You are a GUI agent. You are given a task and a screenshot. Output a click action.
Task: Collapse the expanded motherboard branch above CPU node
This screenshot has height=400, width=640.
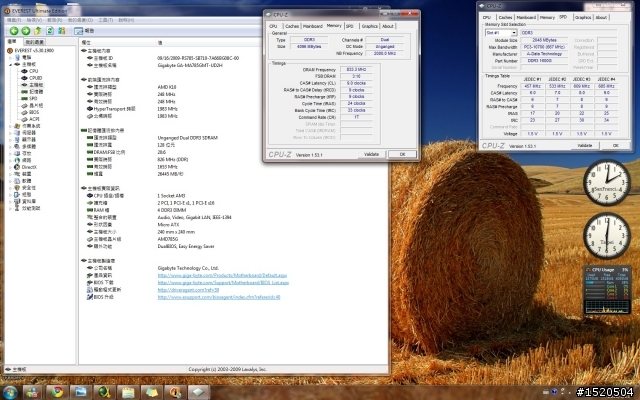point(10,64)
